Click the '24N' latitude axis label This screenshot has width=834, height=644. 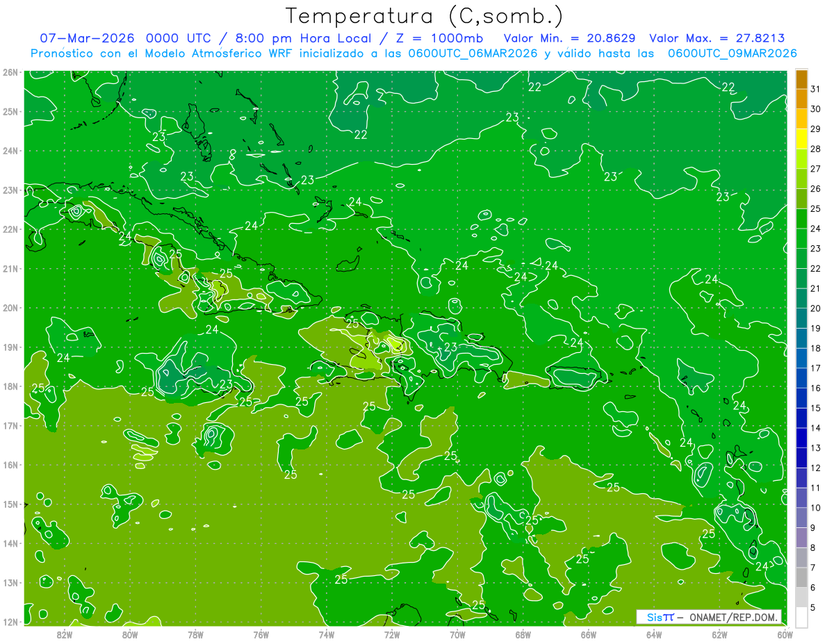(10, 151)
